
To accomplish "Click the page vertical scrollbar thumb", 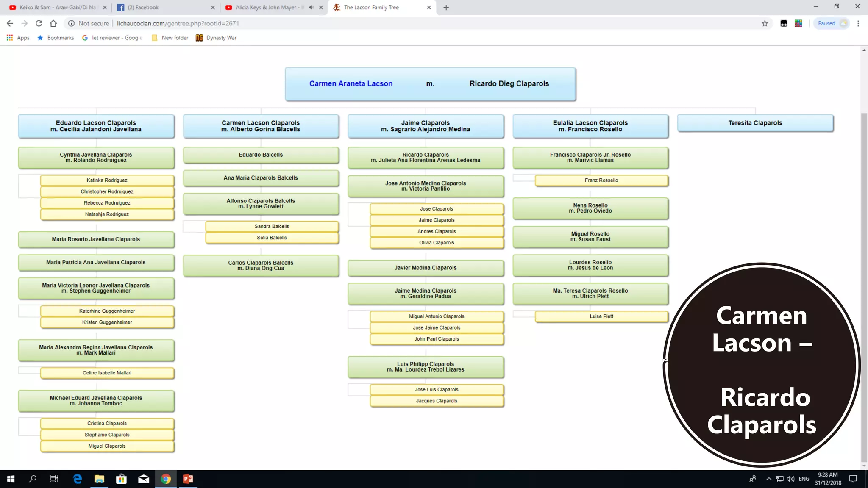I will coord(864,287).
